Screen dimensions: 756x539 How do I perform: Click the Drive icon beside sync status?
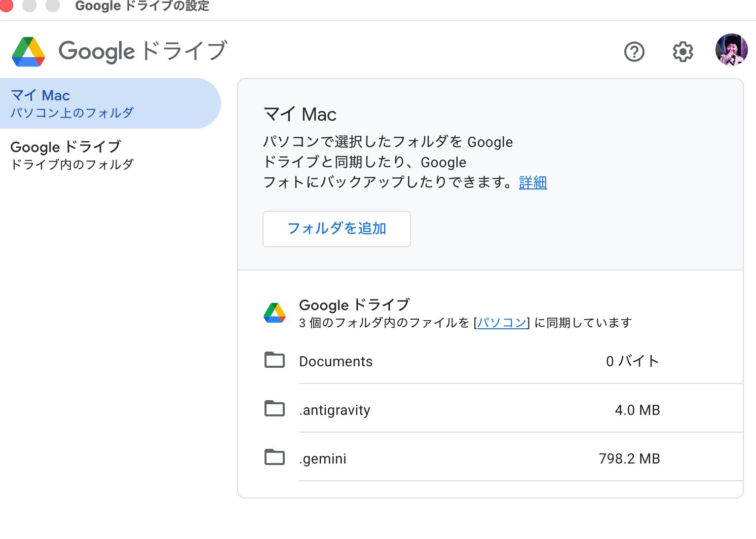click(x=275, y=313)
